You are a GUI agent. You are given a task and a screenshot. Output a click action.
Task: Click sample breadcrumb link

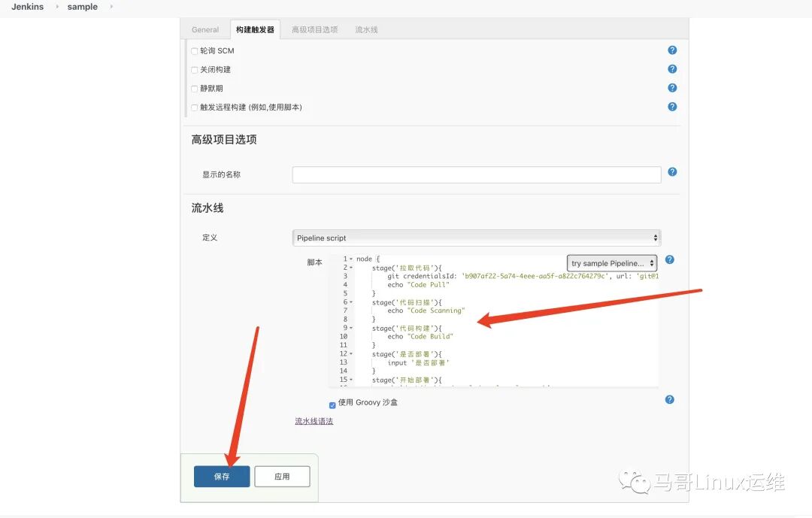coord(83,7)
